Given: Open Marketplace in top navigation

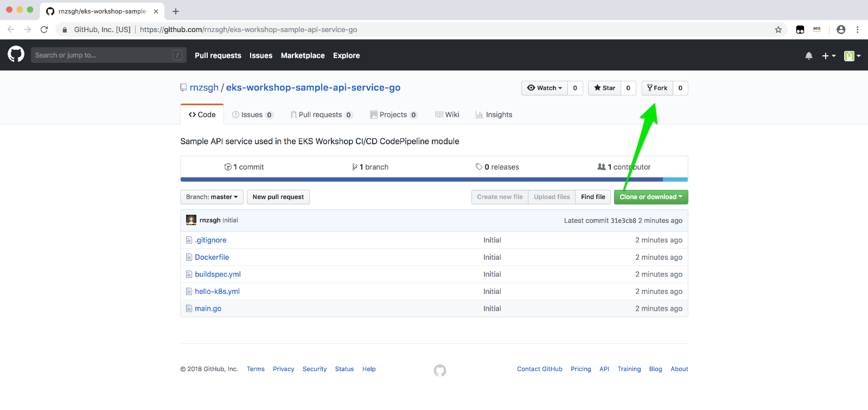Looking at the screenshot, I should click(303, 55).
